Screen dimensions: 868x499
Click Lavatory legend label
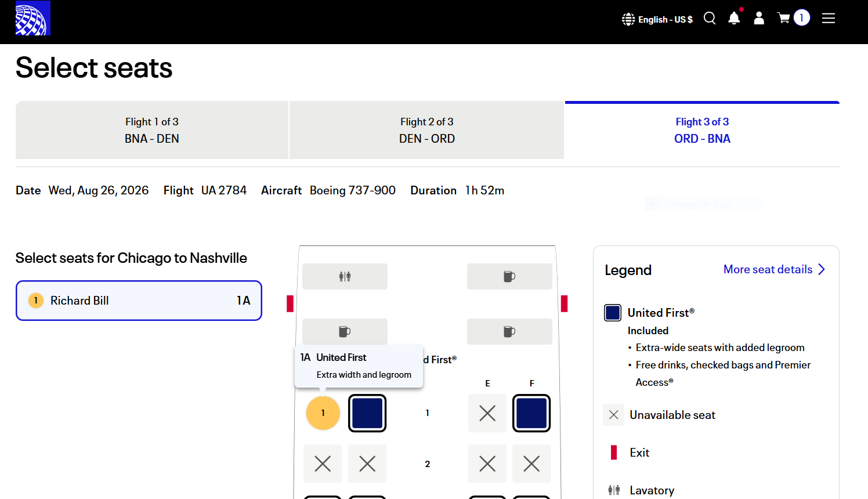(652, 491)
